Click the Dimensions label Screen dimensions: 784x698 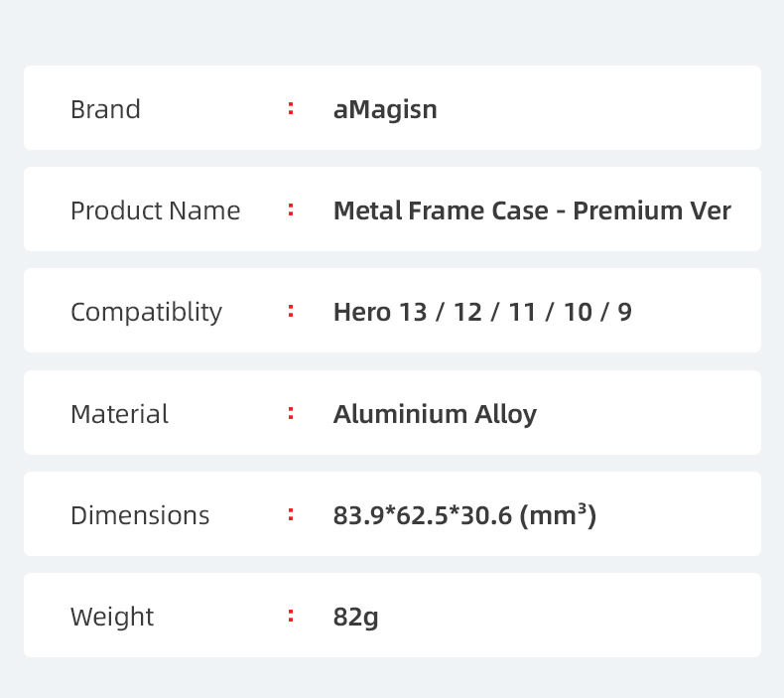[140, 515]
